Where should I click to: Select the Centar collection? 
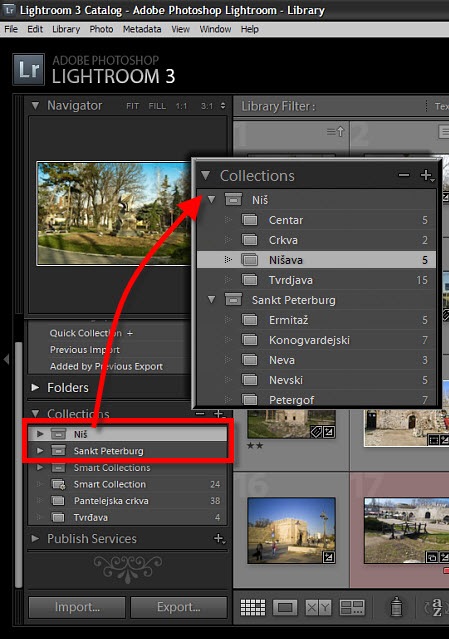pos(316,220)
